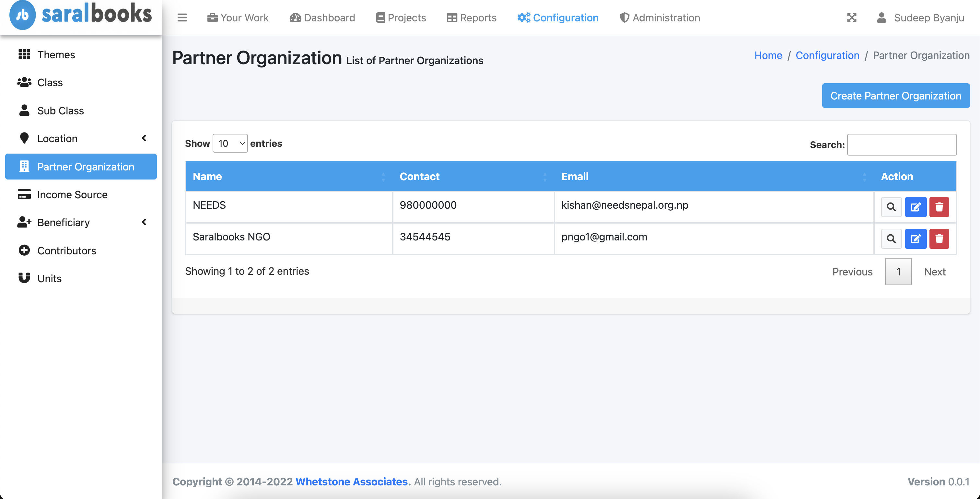The width and height of the screenshot is (980, 499).
Task: Select Partner Organization in the sidebar
Action: 81,167
